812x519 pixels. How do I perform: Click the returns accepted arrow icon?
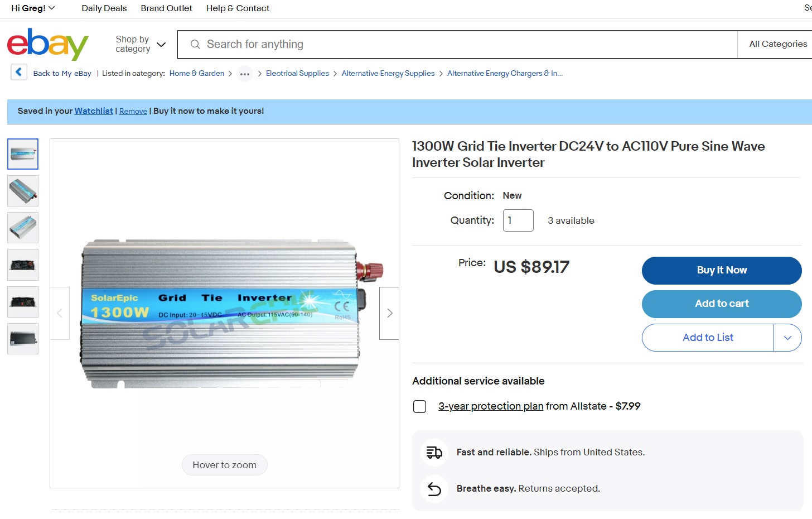(434, 489)
